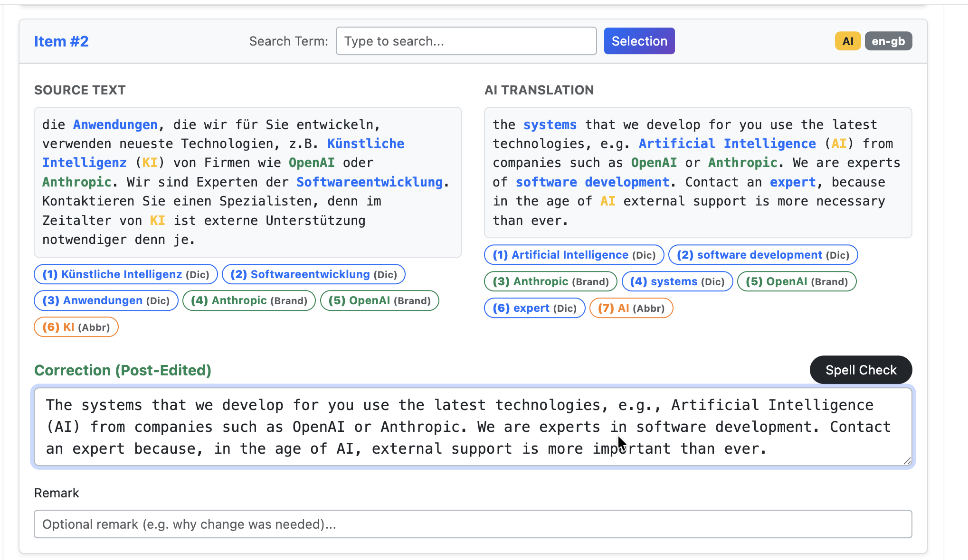The image size is (968, 560).
Task: Click into the Correction text area
Action: tap(473, 427)
